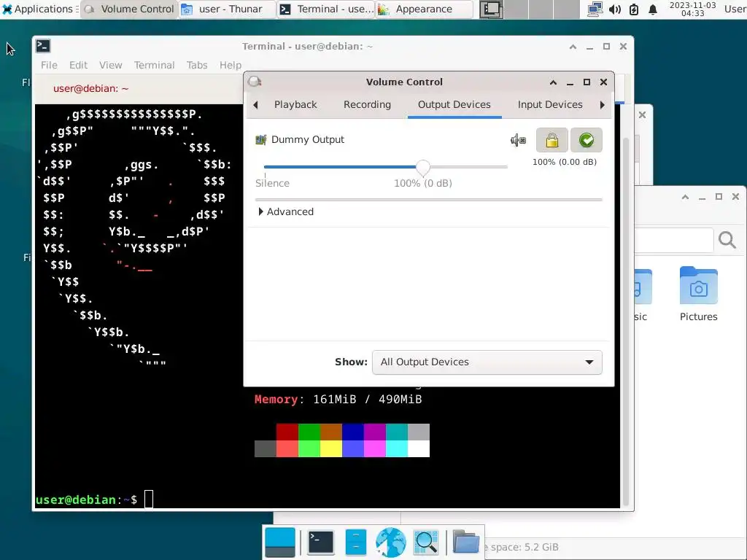Click the Thunar search magnifier icon
Screen dimensions: 747x560
(727, 239)
